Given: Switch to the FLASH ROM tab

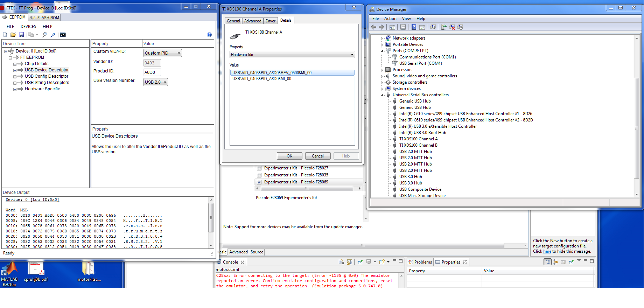Looking at the screenshot, I should pos(45,17).
